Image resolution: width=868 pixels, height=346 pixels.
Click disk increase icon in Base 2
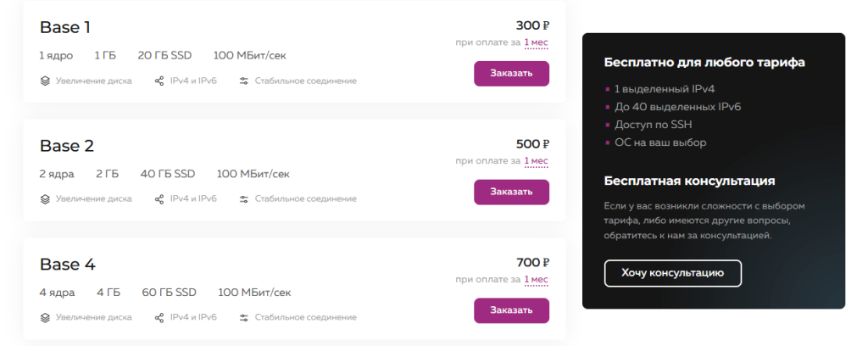[46, 199]
